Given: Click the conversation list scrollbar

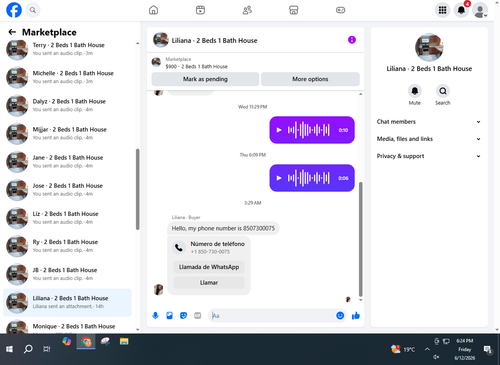Looking at the screenshot, I should pos(137,189).
